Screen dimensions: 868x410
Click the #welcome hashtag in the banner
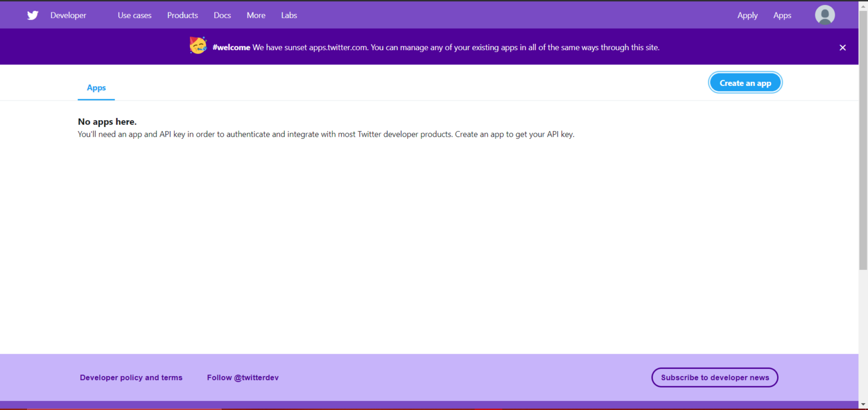click(231, 47)
